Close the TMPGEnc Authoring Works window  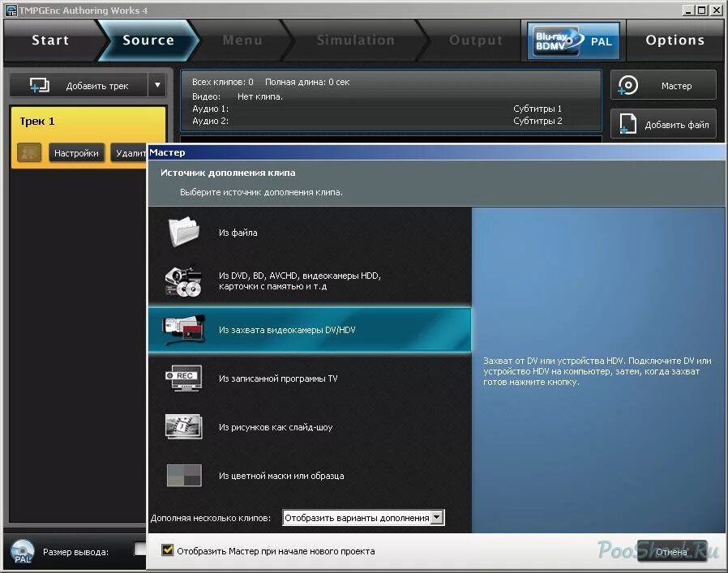pyautogui.click(x=717, y=10)
